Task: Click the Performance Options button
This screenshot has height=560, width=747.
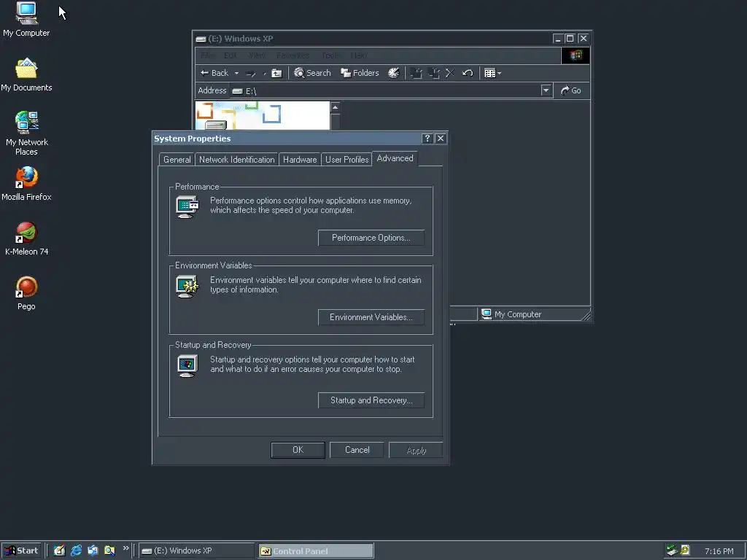Action: pyautogui.click(x=371, y=238)
